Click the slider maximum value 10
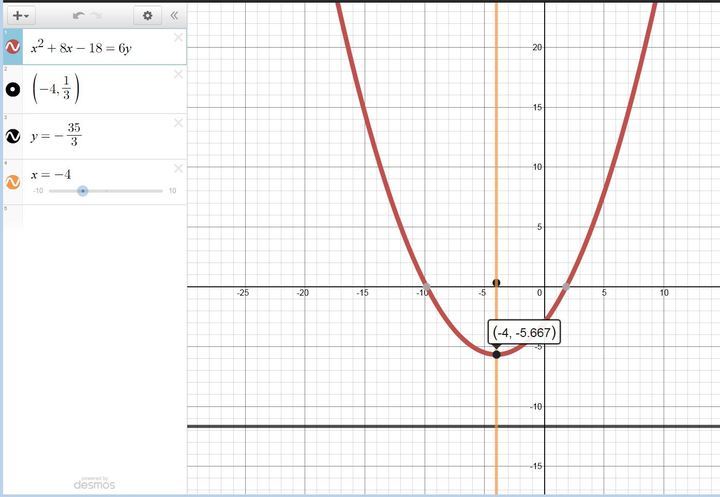Viewport: 720px width, 497px height. pyautogui.click(x=172, y=190)
